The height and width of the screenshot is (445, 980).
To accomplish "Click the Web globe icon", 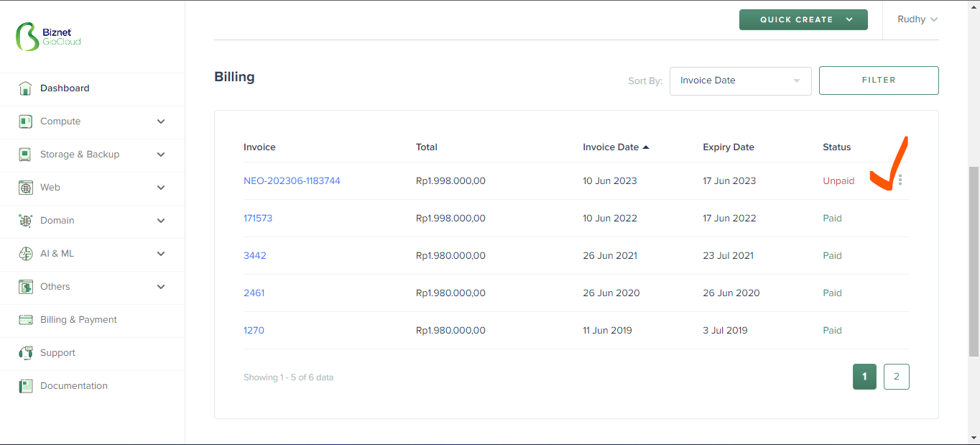I will pos(25,188).
